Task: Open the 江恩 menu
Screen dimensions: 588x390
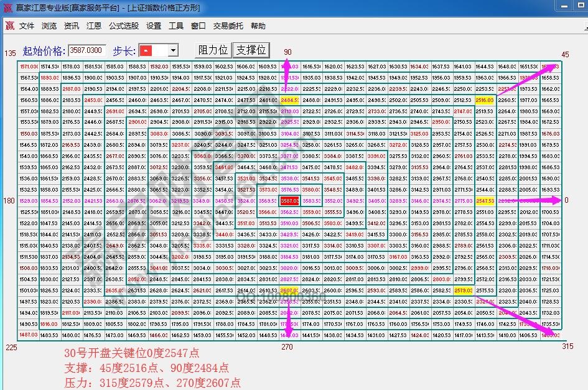Action: point(94,26)
